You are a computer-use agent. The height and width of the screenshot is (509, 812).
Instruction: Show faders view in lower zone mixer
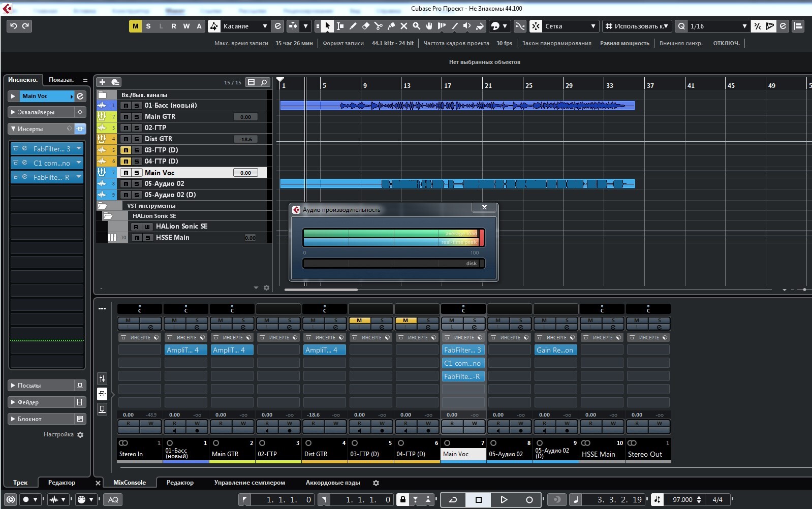[x=102, y=378]
